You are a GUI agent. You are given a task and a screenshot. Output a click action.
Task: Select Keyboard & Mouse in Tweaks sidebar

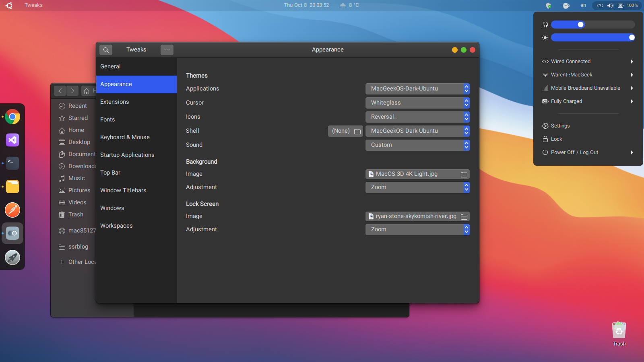coord(136,138)
